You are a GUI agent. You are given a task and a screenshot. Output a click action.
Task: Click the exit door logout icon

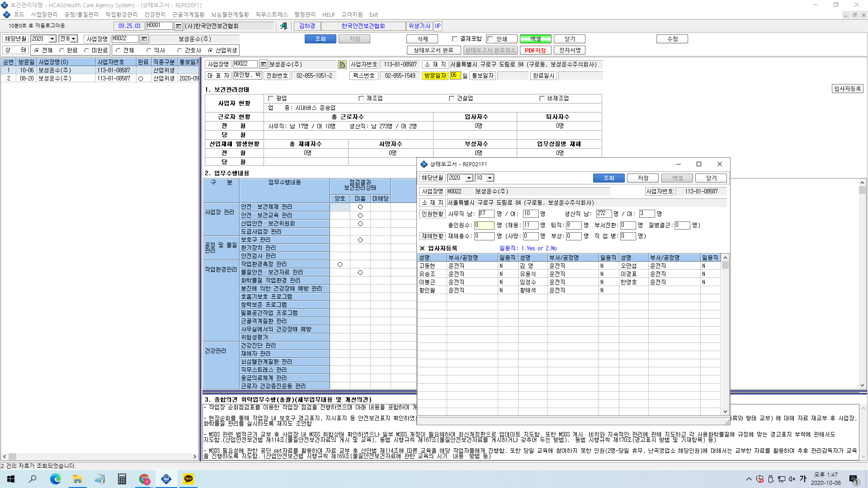click(283, 26)
